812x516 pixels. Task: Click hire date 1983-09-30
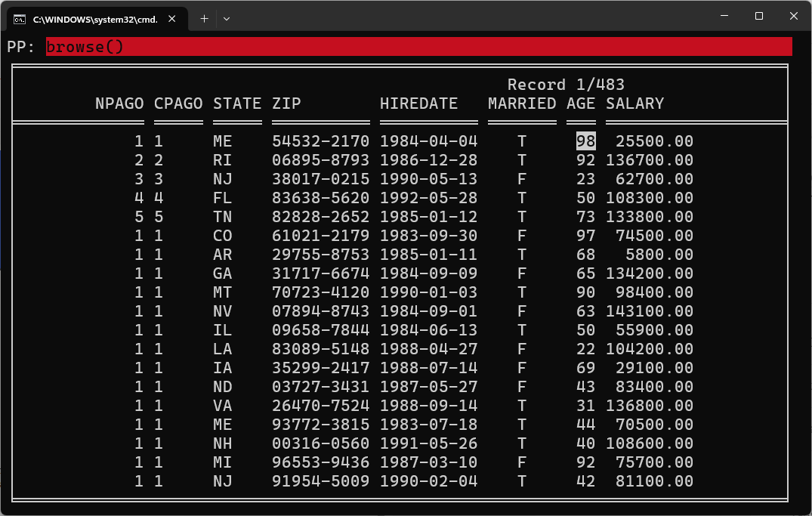pos(428,236)
